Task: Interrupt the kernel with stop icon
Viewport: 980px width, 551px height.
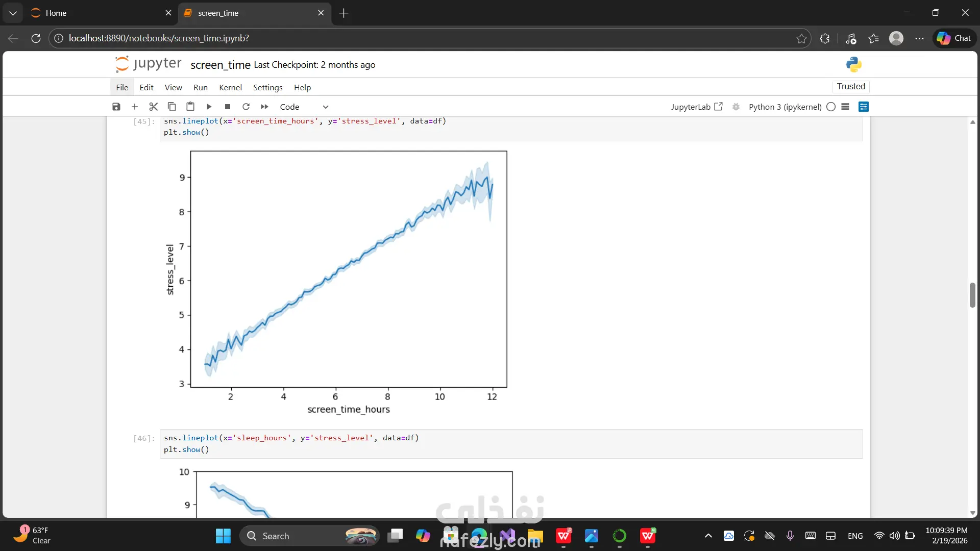Action: [x=228, y=107]
